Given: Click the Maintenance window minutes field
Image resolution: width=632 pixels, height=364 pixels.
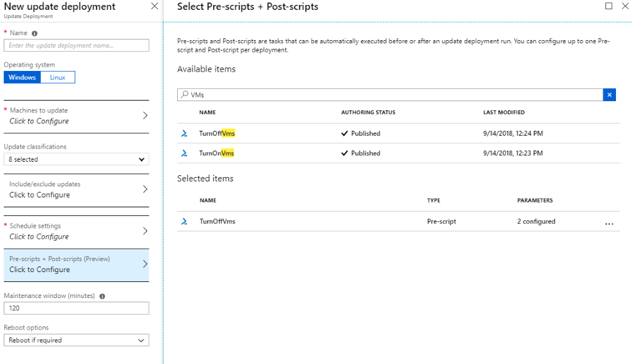Looking at the screenshot, I should (x=77, y=308).
